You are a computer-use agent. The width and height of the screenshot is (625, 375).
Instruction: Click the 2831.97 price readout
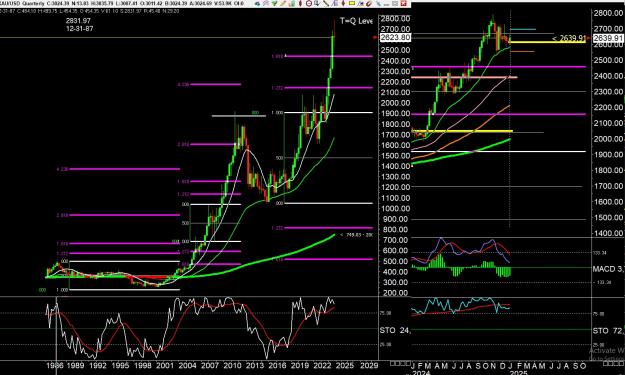pos(79,21)
